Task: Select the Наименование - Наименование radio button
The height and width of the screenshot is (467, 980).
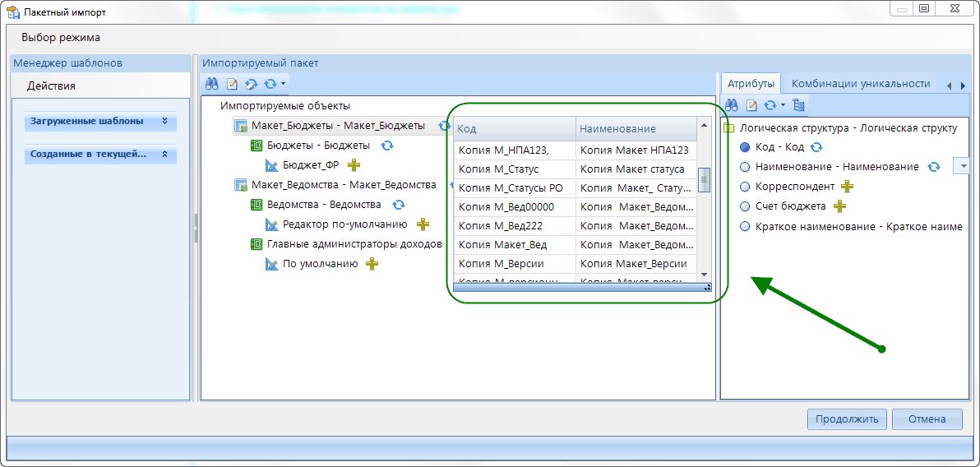Action: tap(745, 167)
